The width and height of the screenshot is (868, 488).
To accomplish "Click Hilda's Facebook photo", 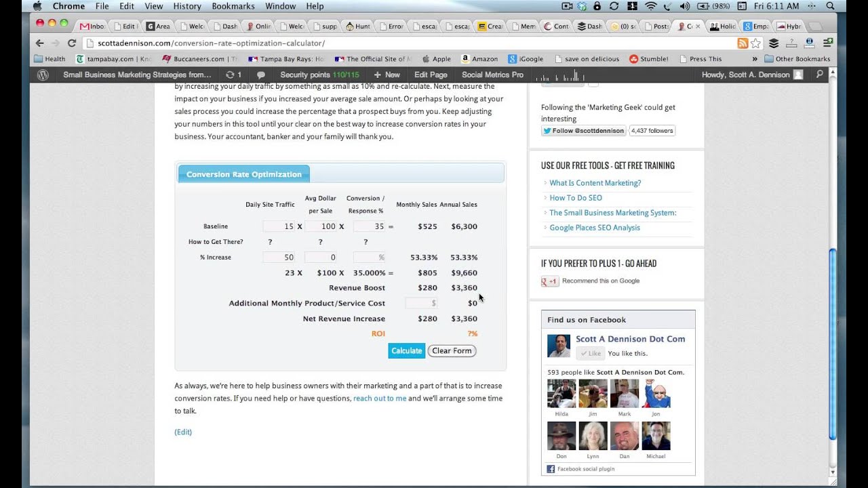I will [561, 394].
